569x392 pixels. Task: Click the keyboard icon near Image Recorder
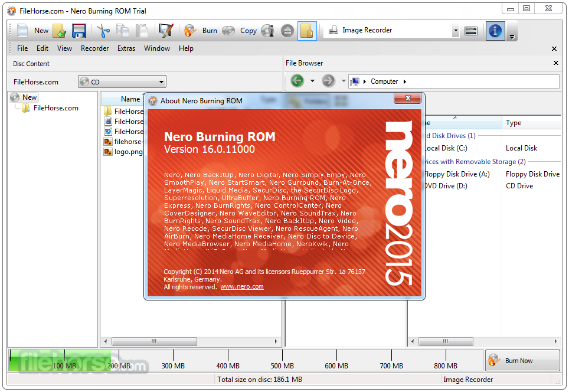[x=471, y=30]
